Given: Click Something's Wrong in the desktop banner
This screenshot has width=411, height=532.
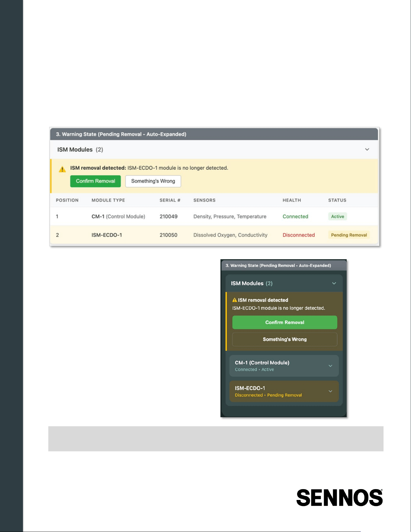Looking at the screenshot, I should coord(153,181).
